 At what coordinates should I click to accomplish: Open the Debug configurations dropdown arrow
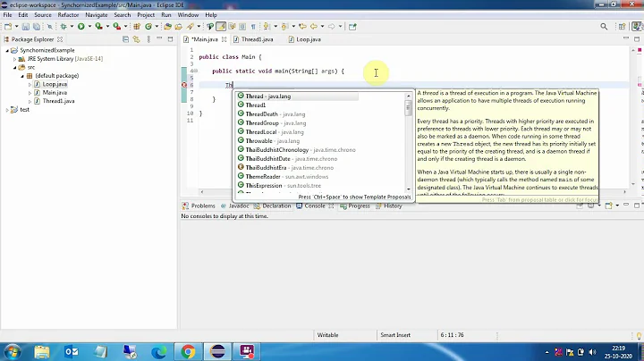pos(72,27)
